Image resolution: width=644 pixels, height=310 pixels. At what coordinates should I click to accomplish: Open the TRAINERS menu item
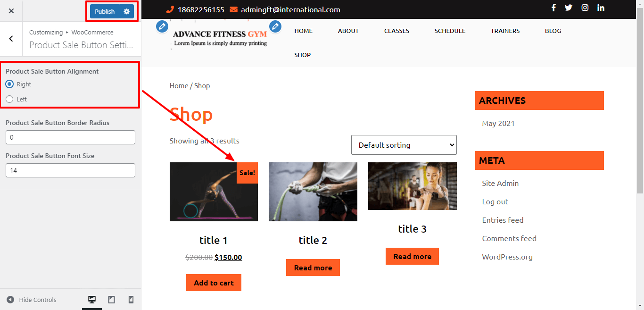coord(505,31)
